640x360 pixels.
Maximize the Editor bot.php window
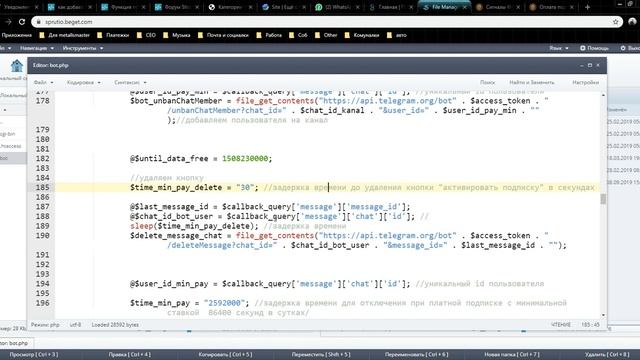590,65
